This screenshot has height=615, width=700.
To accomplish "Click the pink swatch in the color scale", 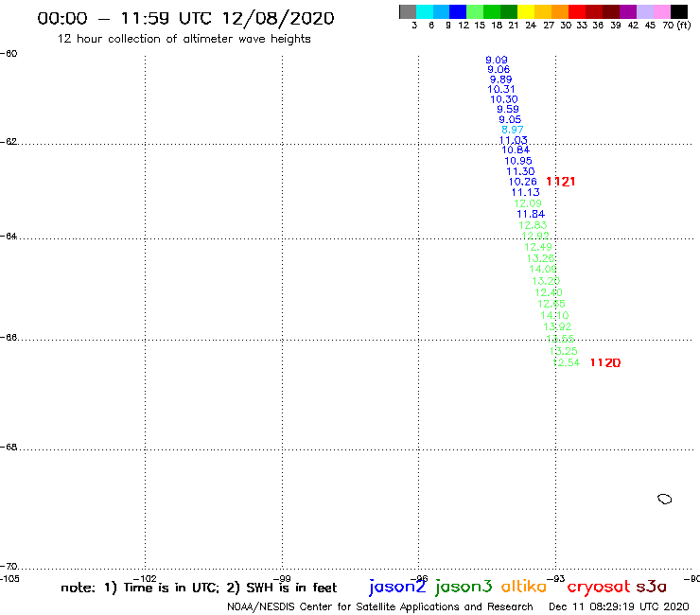I will click(x=662, y=11).
